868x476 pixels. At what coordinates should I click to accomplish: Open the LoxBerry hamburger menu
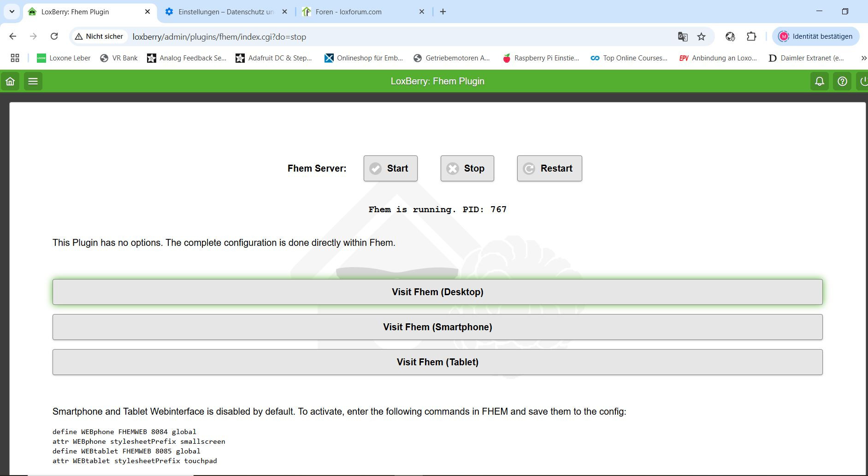[x=33, y=81]
